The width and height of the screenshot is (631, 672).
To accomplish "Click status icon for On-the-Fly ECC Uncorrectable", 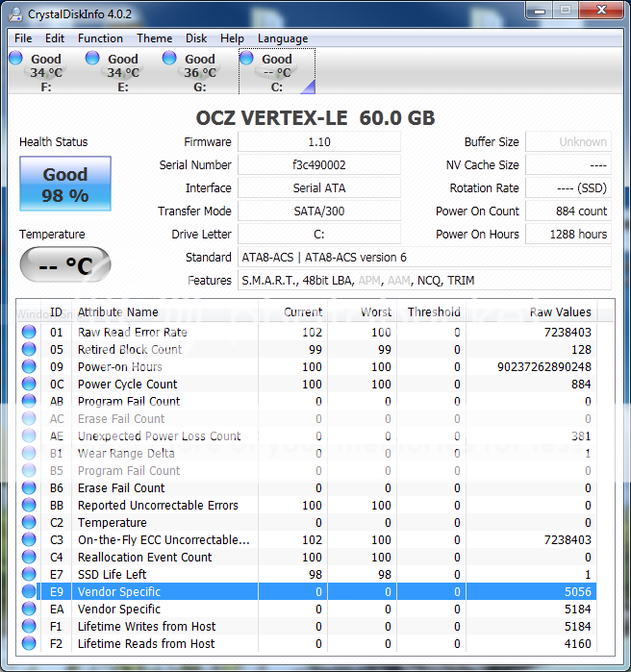I will (29, 540).
